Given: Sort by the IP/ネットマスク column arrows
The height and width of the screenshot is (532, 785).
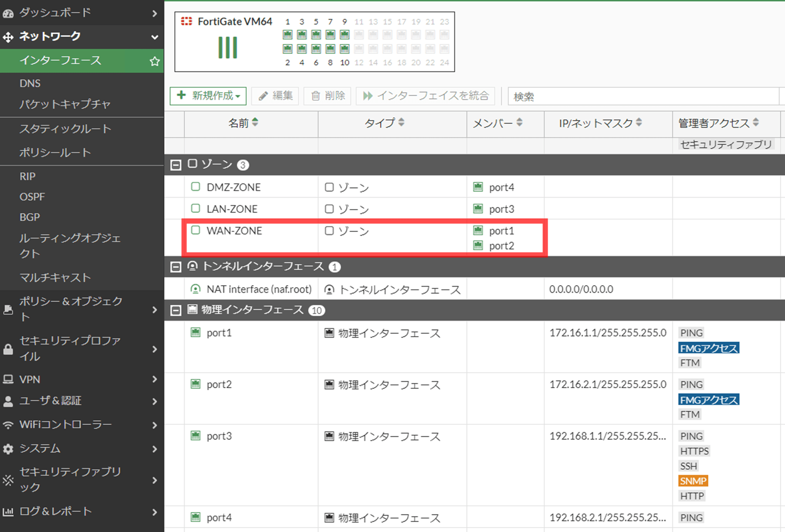Looking at the screenshot, I should 639,123.
